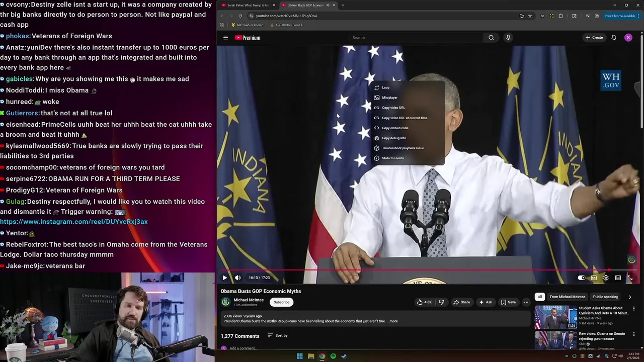Open player settings gear
Screen dimensions: 644x362
pos(606,278)
